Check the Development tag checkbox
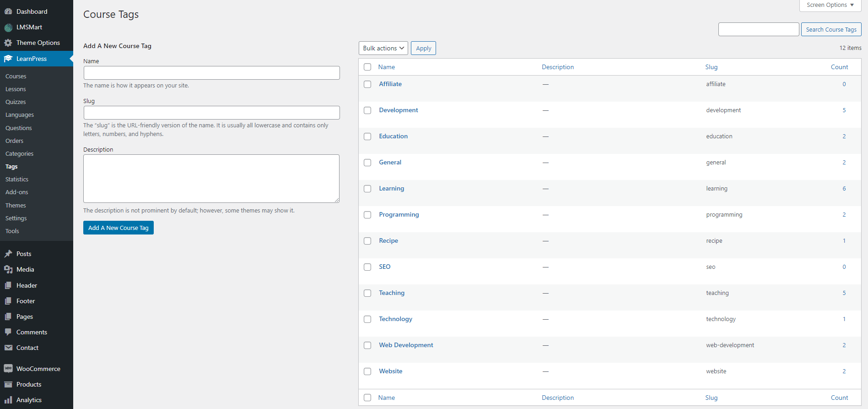 [367, 110]
